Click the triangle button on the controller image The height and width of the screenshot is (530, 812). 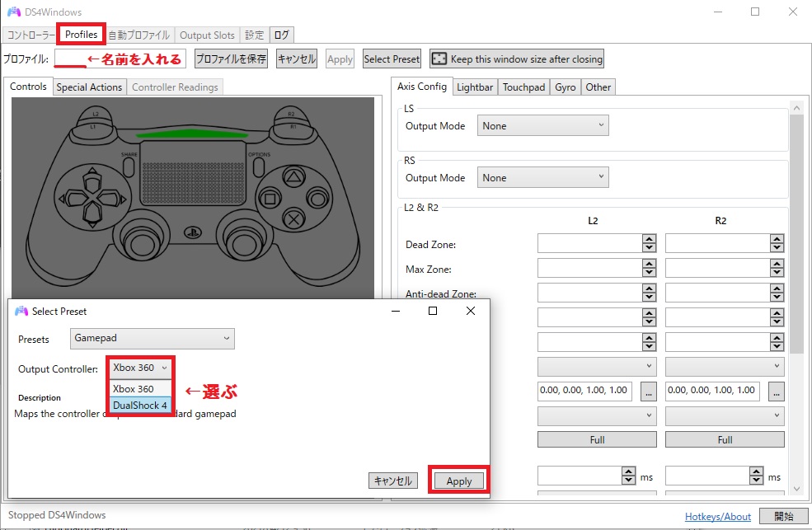pyautogui.click(x=292, y=176)
